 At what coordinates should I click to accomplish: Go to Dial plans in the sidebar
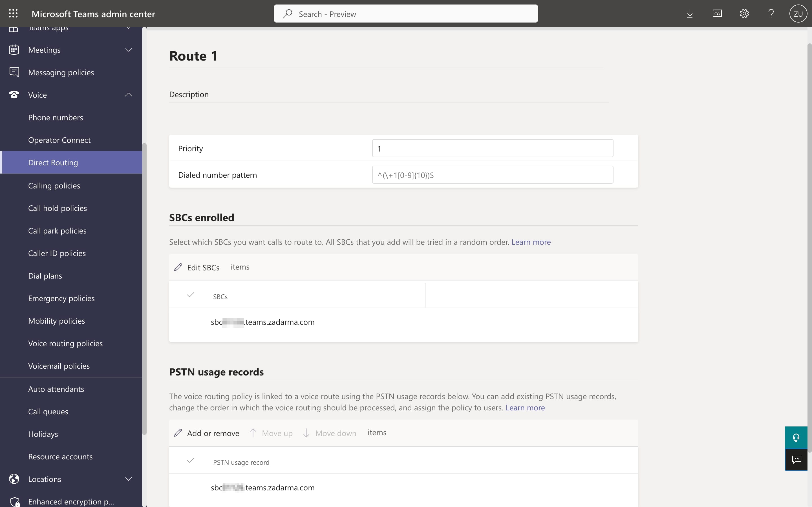tap(45, 276)
